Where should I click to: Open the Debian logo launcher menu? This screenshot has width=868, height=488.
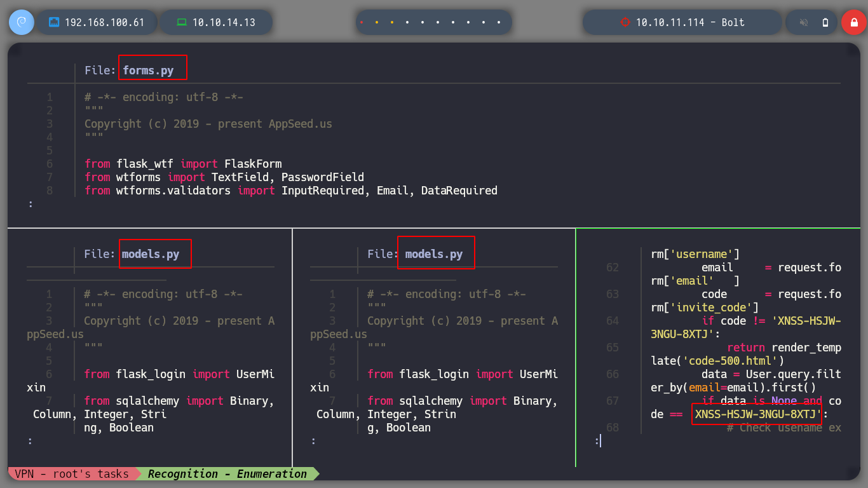(22, 22)
